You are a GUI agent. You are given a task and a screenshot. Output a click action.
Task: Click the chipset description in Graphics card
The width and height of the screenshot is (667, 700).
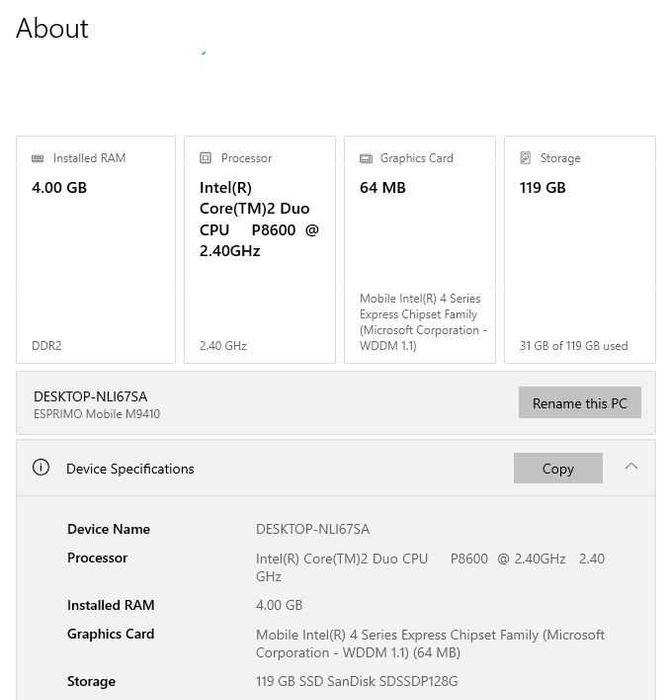pos(423,322)
